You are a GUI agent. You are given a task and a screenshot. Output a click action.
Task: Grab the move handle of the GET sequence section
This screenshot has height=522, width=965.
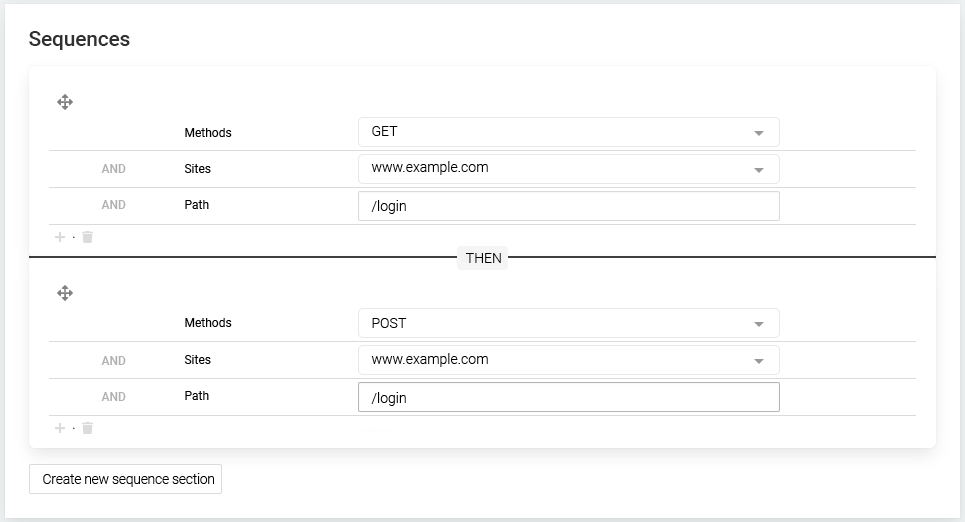pos(65,102)
